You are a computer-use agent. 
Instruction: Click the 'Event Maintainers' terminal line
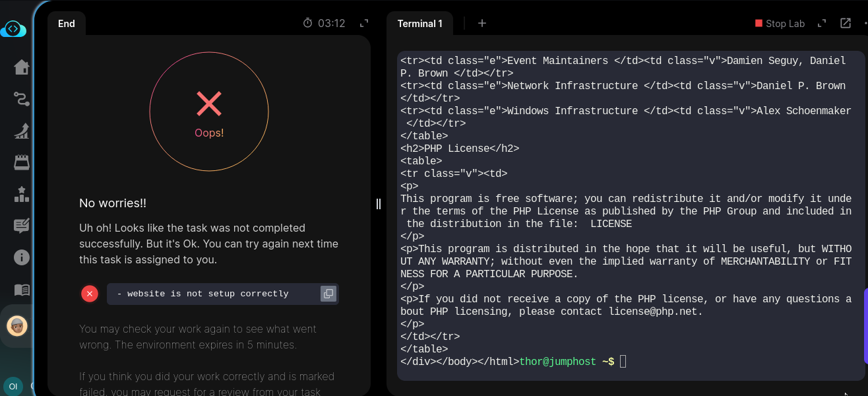point(623,67)
